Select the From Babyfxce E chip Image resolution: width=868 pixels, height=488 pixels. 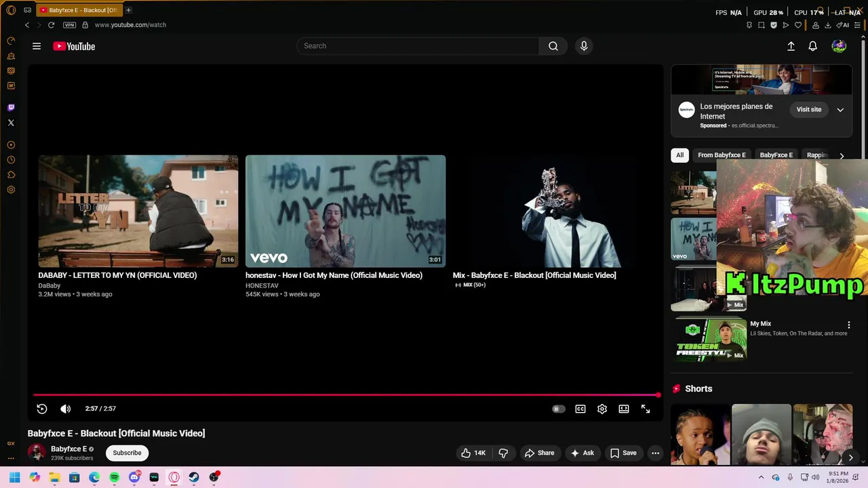click(x=722, y=155)
